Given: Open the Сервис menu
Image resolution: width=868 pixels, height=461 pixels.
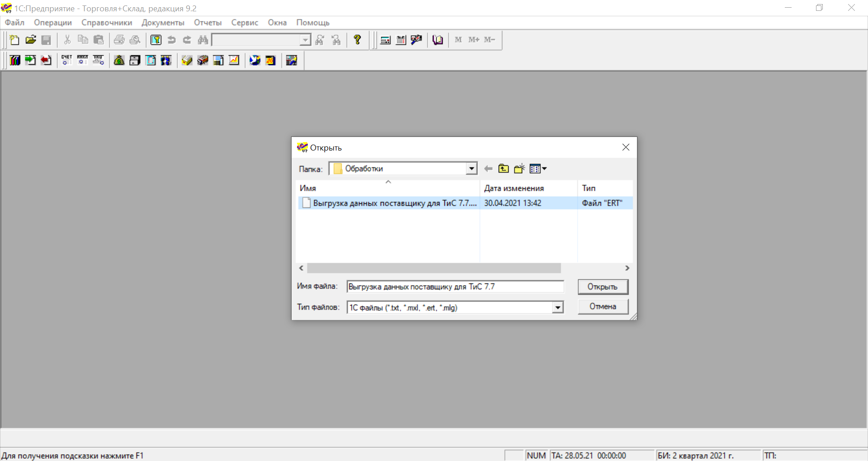Looking at the screenshot, I should [245, 23].
